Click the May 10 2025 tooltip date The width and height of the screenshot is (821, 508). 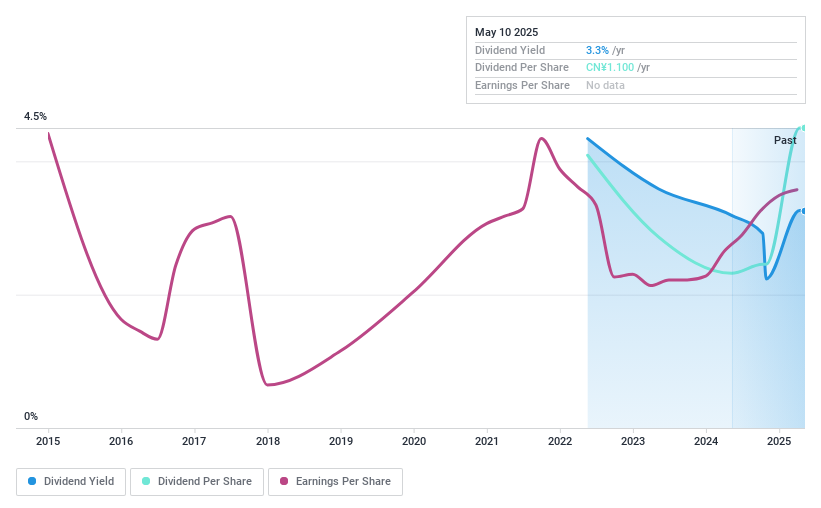point(506,32)
